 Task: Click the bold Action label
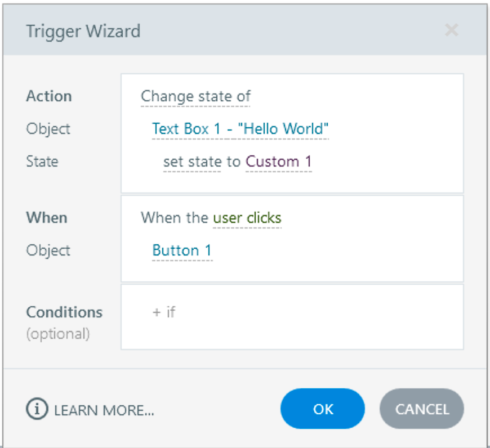click(x=49, y=96)
